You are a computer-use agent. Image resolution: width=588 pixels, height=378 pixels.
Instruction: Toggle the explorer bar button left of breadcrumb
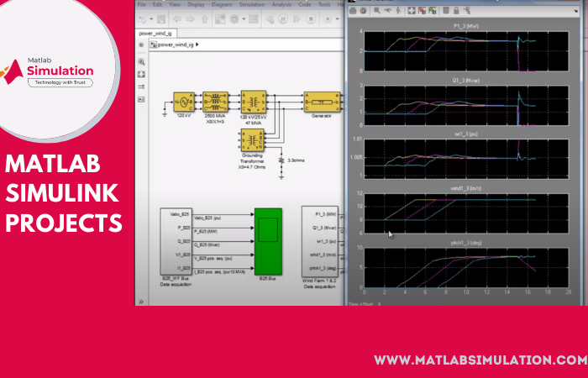[141, 45]
